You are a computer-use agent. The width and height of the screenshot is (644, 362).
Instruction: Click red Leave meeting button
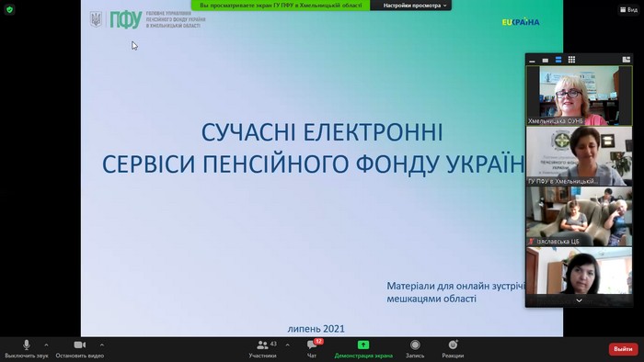click(x=623, y=349)
